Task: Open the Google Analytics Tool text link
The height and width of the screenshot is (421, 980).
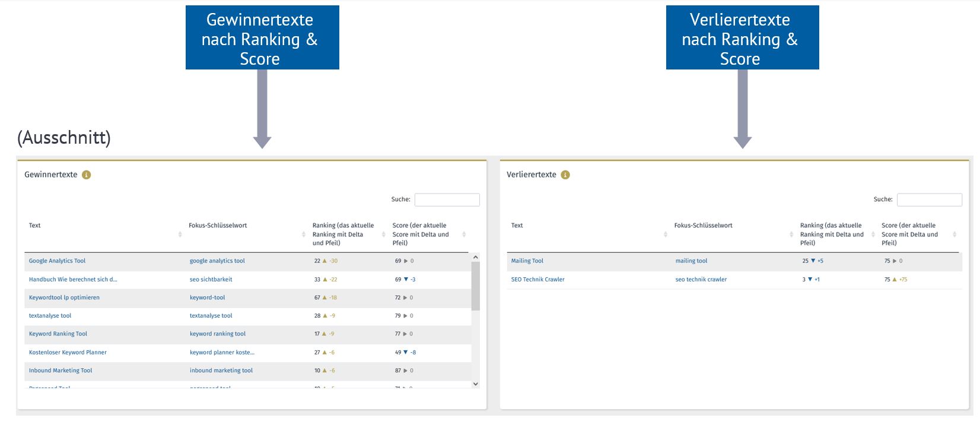Action: (57, 261)
